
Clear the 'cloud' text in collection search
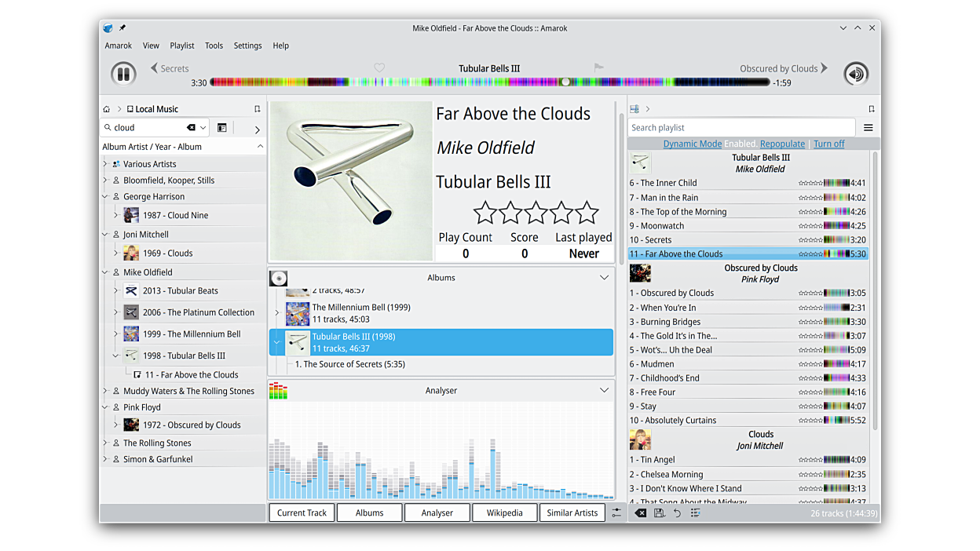(191, 128)
